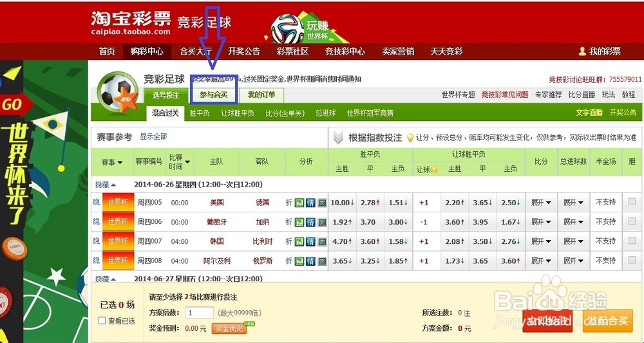Click the 发起合买 button
This screenshot has height=343, width=644.
(607, 320)
